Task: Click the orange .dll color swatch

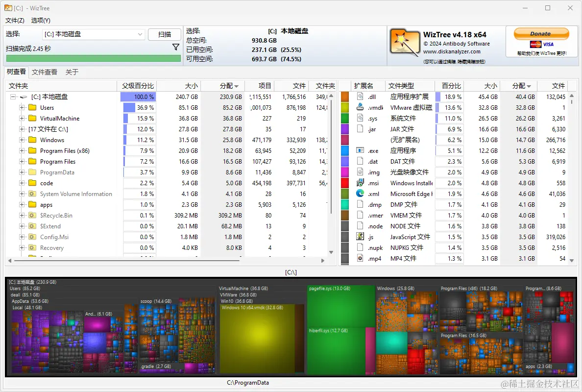Action: tap(345, 97)
